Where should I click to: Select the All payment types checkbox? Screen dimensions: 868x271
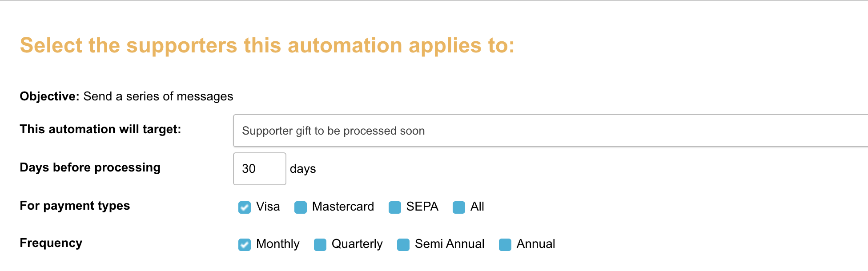click(x=459, y=207)
